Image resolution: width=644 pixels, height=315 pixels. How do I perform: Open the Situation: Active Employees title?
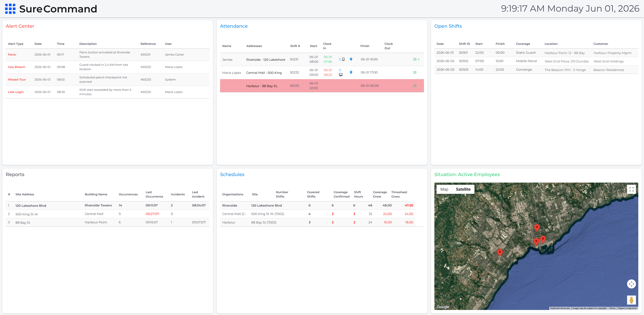click(x=467, y=174)
